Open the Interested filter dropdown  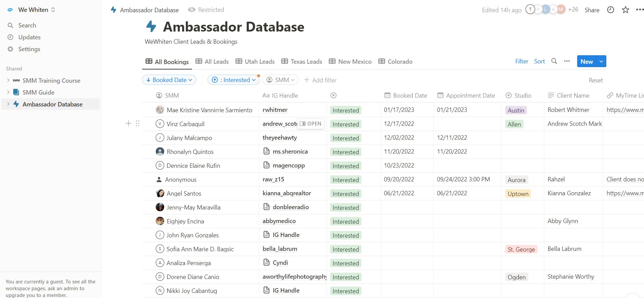[x=233, y=80]
